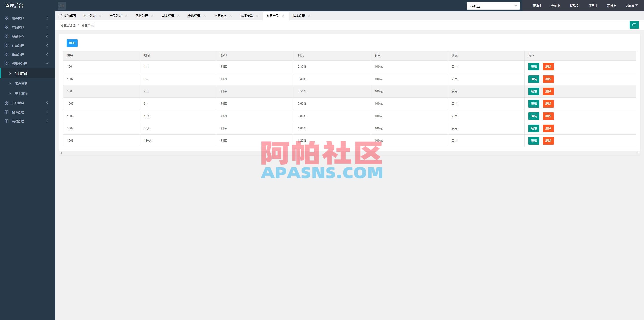This screenshot has width=644, height=320.
Task: Click the 添加 button above the table
Action: click(x=72, y=43)
